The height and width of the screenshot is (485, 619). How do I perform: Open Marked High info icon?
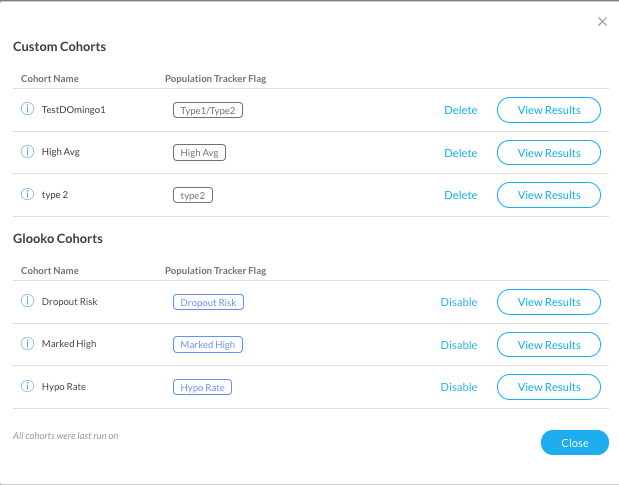(x=27, y=343)
